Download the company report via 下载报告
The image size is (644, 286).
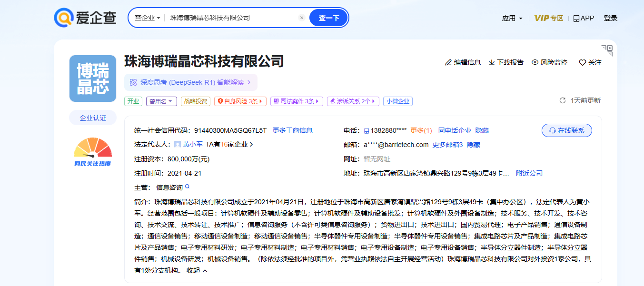(x=506, y=62)
